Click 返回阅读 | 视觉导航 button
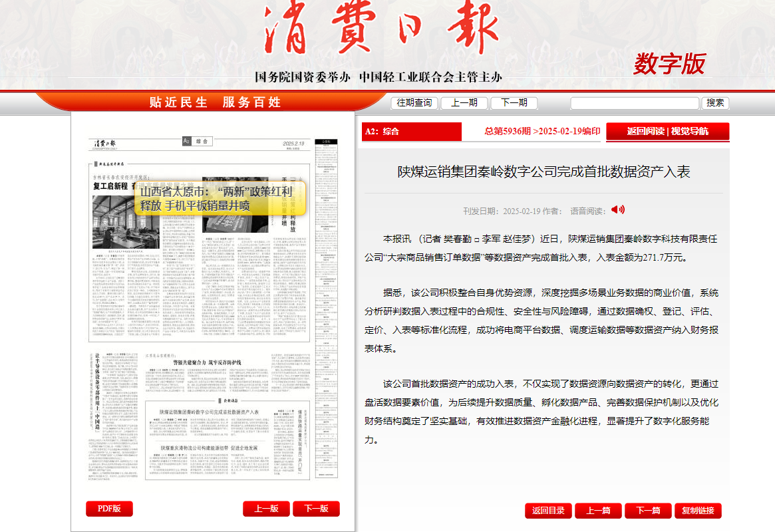 click(x=668, y=132)
